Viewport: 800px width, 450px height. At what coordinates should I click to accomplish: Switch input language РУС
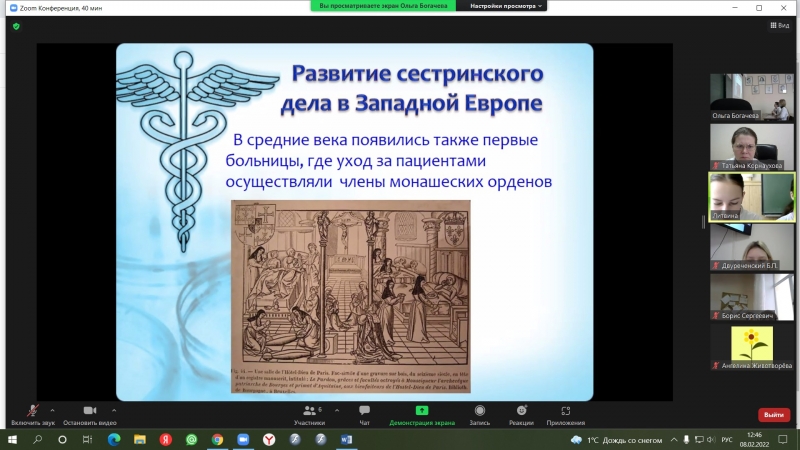coord(727,440)
